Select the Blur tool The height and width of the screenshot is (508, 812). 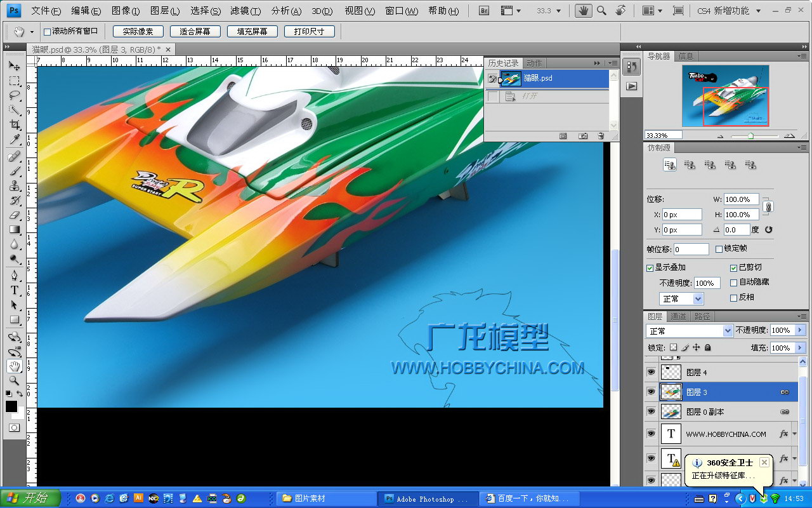pyautogui.click(x=14, y=244)
